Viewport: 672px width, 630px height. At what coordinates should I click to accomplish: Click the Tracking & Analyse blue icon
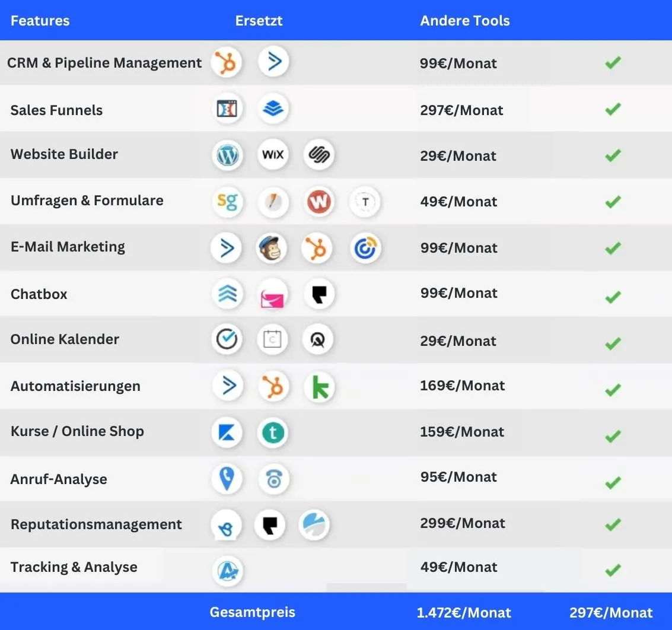(x=228, y=571)
